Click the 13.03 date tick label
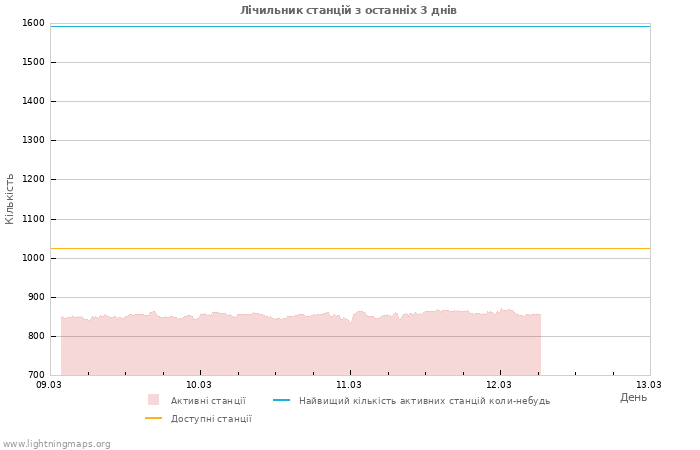The image size is (700, 450). [649, 385]
